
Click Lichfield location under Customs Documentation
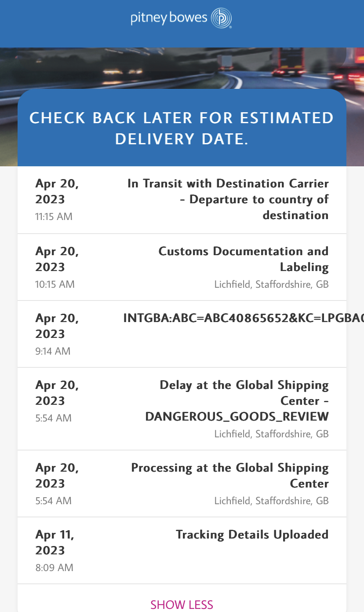(271, 284)
